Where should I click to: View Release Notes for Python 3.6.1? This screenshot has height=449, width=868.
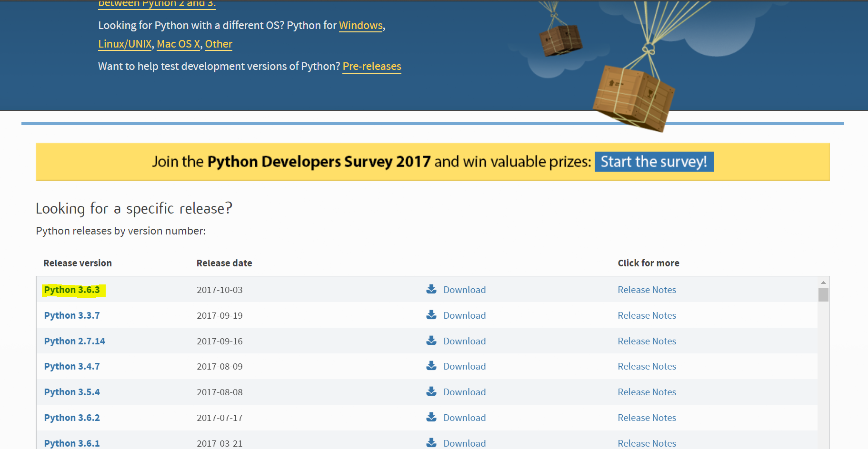coord(647,443)
